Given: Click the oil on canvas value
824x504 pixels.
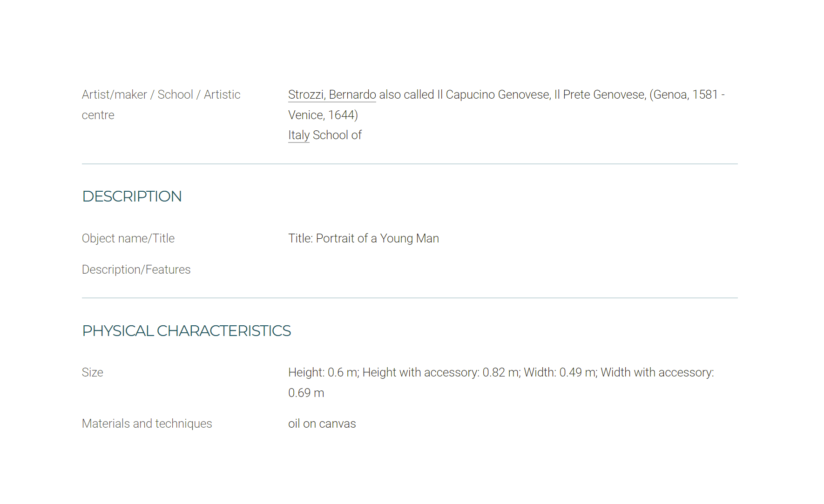Looking at the screenshot, I should [x=322, y=423].
